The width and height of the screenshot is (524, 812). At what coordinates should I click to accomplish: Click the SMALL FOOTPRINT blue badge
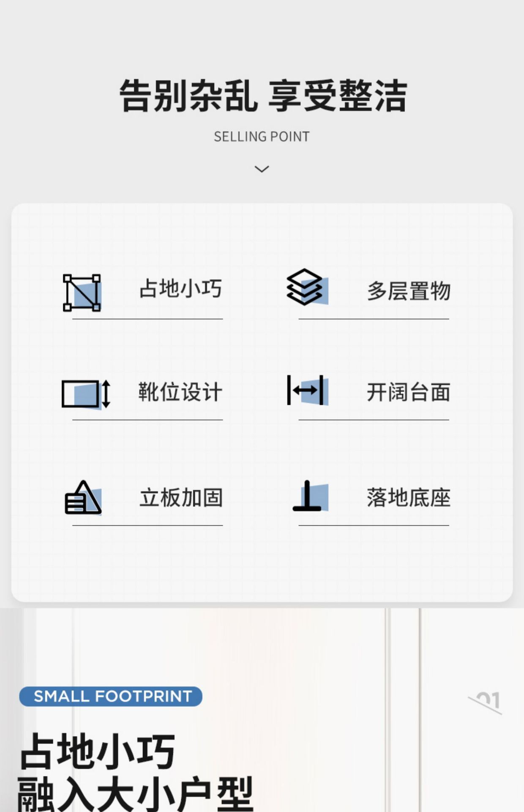111,696
